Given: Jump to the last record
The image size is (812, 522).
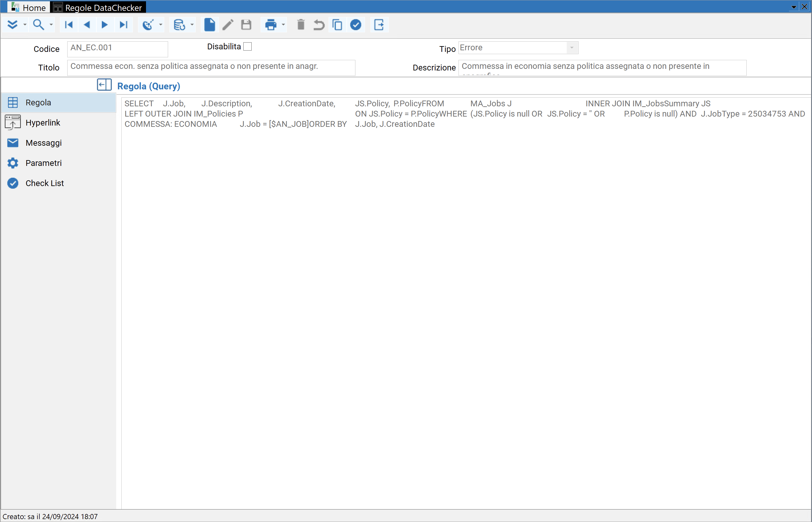Looking at the screenshot, I should tap(123, 25).
